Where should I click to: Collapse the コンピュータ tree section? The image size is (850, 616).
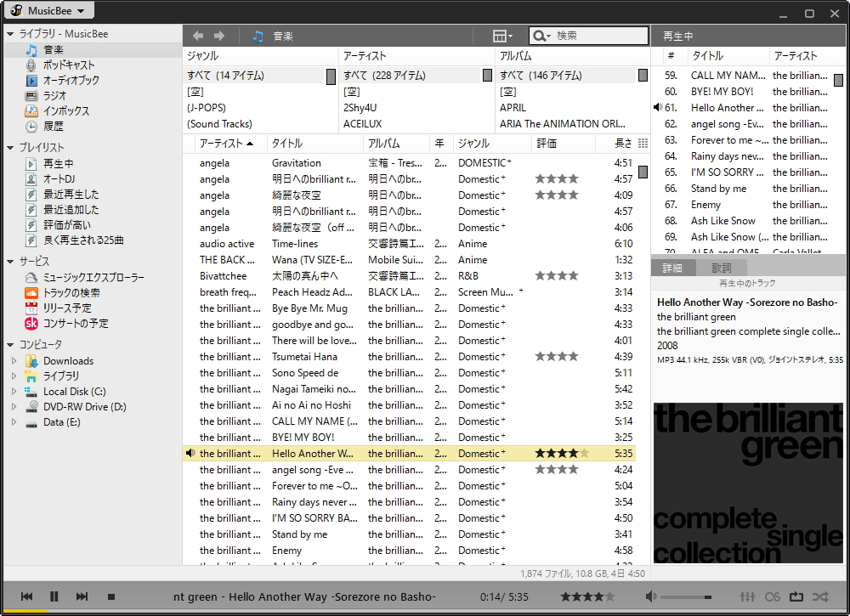tap(10, 345)
